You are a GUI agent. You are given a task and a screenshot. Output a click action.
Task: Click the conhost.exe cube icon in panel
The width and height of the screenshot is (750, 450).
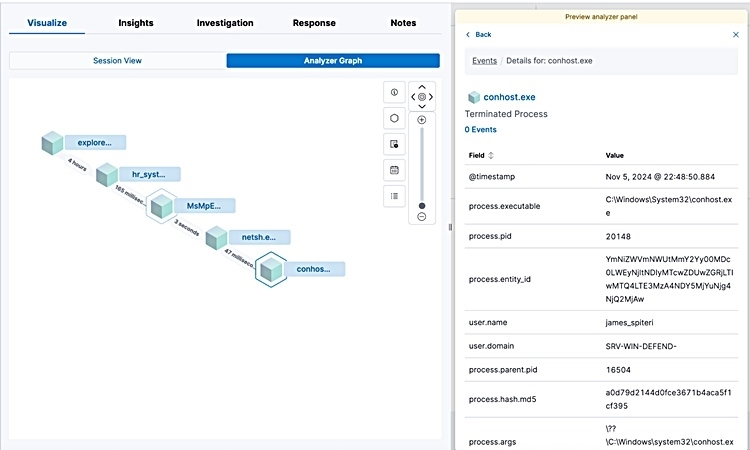click(x=474, y=97)
